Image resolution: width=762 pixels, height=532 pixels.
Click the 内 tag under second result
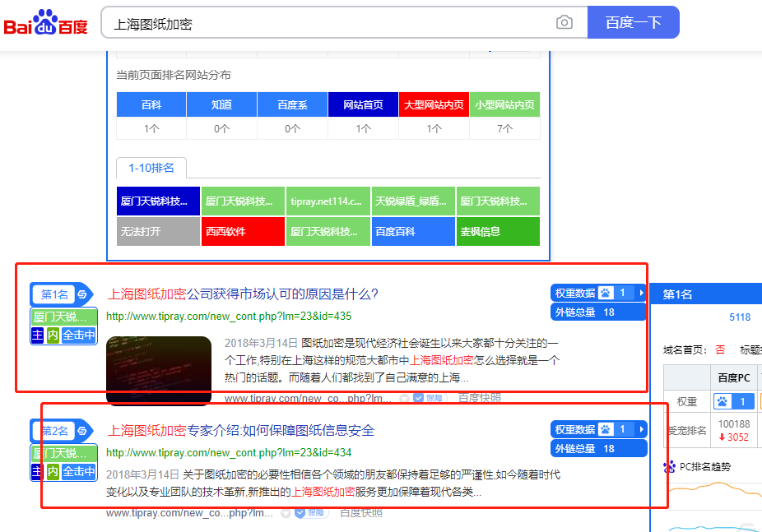[53, 471]
